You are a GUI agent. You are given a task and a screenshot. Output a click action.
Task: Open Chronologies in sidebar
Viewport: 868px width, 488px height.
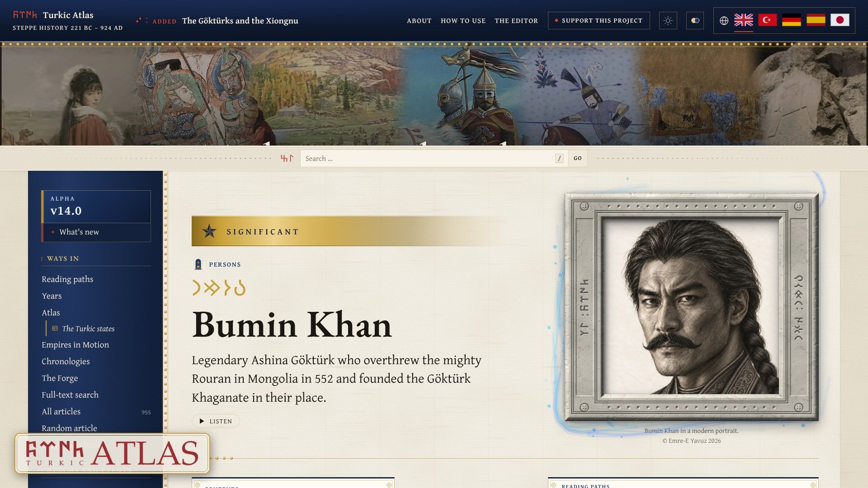(66, 361)
